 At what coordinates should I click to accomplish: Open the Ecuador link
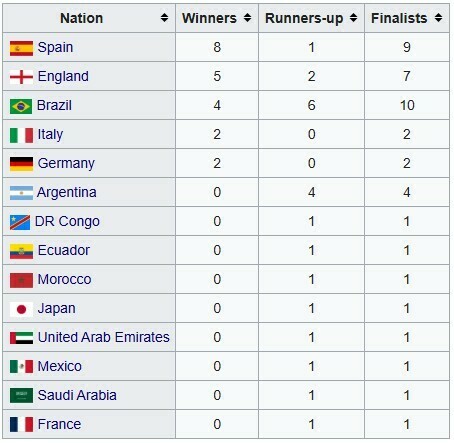point(64,250)
